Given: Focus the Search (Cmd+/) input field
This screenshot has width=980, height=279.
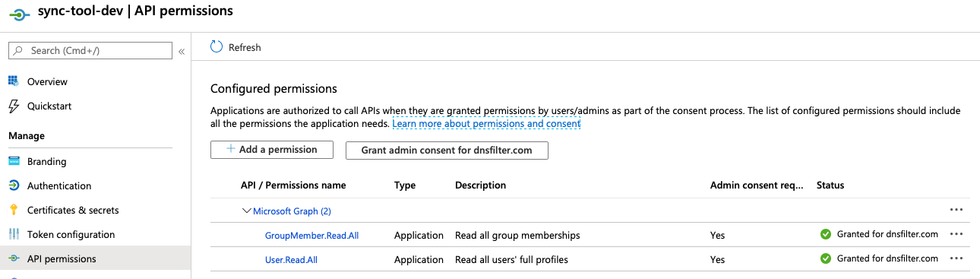Looking at the screenshot, I should (90, 50).
